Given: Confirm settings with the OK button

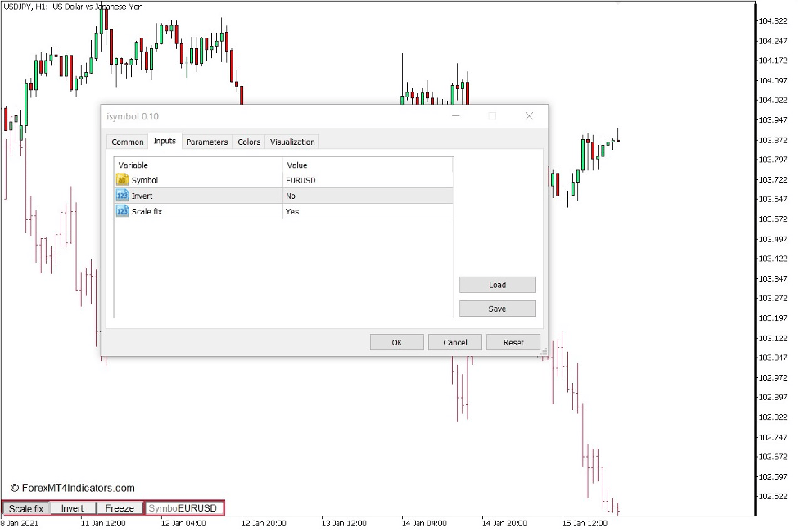Looking at the screenshot, I should tap(396, 342).
